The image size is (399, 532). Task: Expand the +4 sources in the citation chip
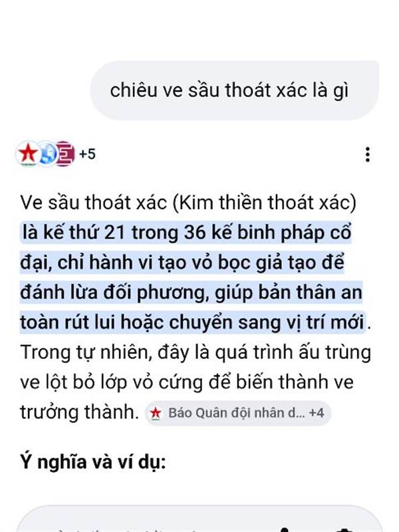317,413
